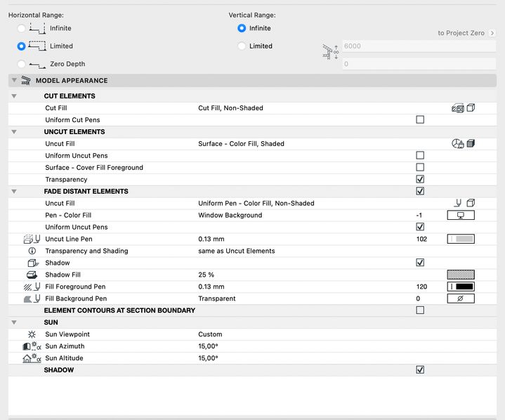Viewport: 505px width, 420px height.
Task: Click the Fill Background Pen row icon
Action: [x=32, y=298]
